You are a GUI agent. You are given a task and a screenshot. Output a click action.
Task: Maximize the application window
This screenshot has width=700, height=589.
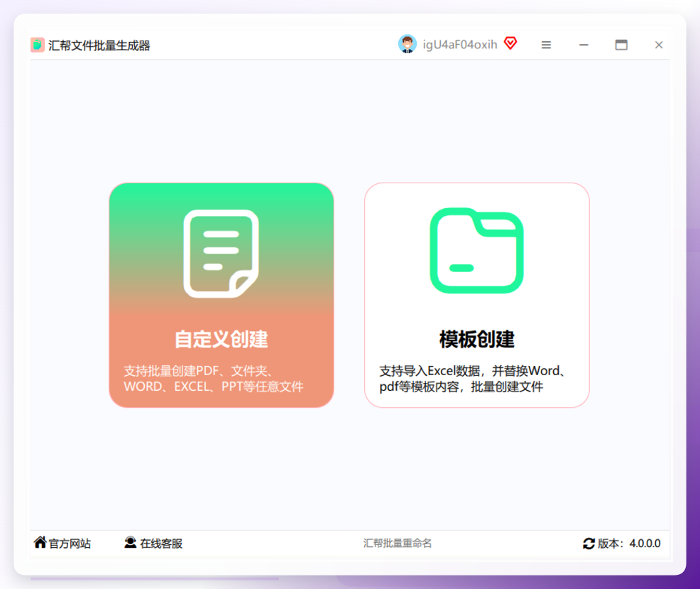pos(621,45)
